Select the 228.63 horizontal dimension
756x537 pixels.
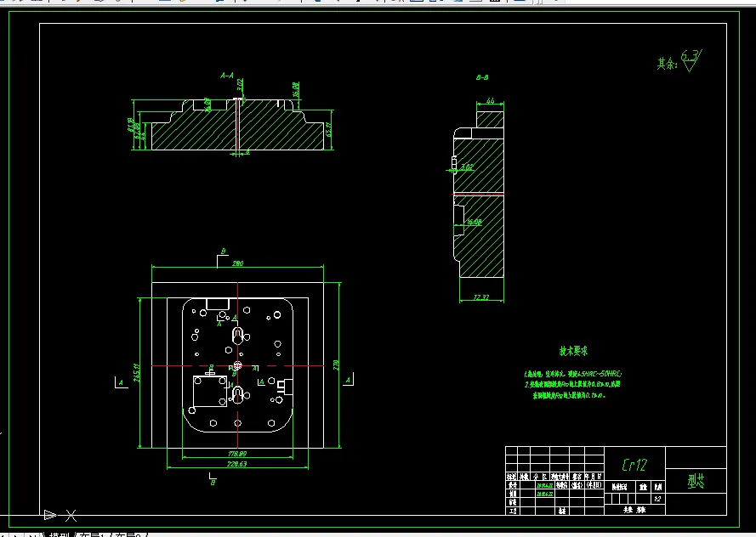click(x=237, y=464)
